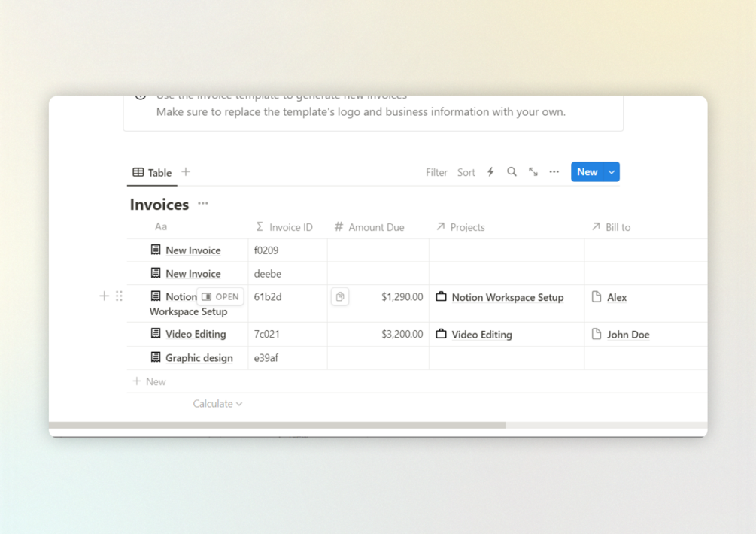Screen dimensions: 756x534
Task: Click the invoice icon of Video Editing row
Action: 155,333
